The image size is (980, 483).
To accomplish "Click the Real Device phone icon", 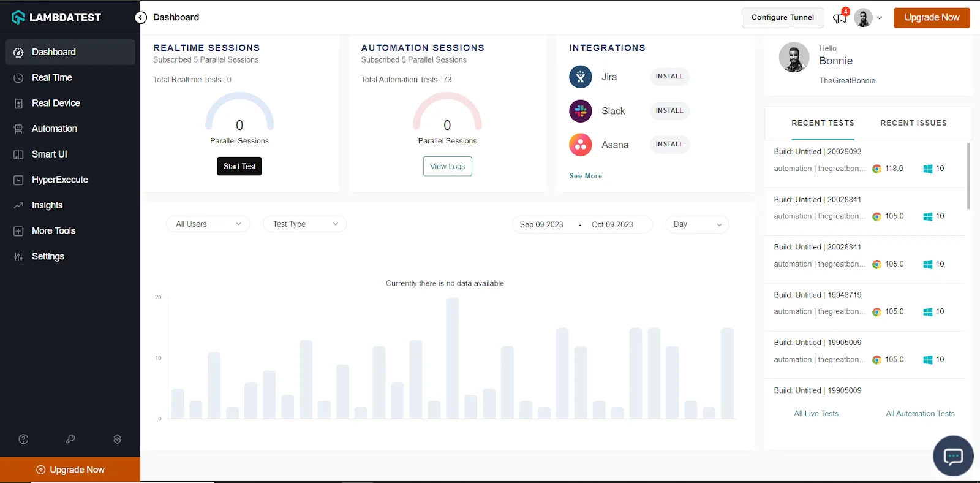I will click(x=18, y=104).
